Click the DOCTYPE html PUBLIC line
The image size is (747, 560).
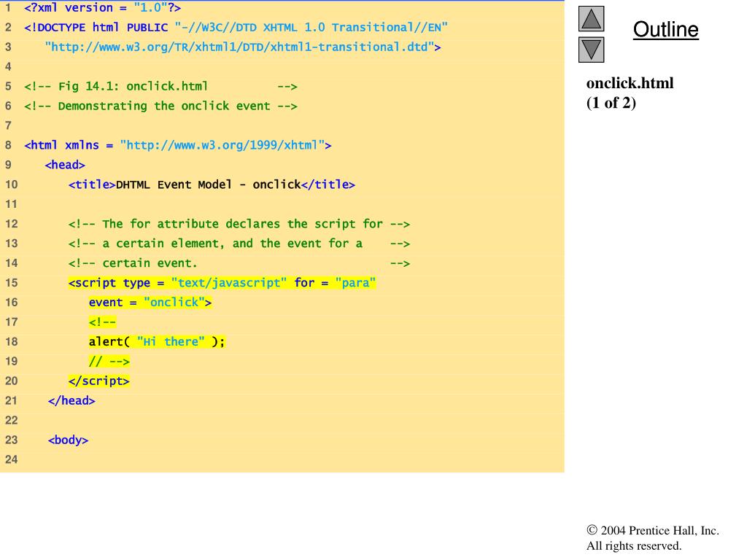click(236, 27)
